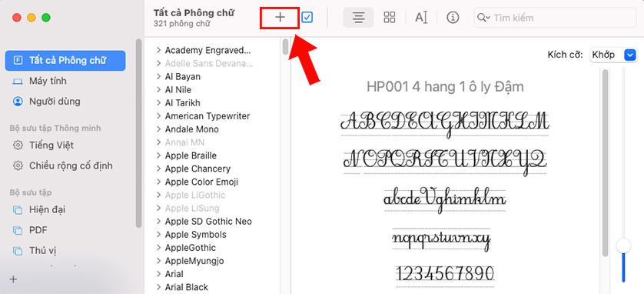Expand the AppleGothic family chevron
The image size is (644, 294).
(x=158, y=248)
